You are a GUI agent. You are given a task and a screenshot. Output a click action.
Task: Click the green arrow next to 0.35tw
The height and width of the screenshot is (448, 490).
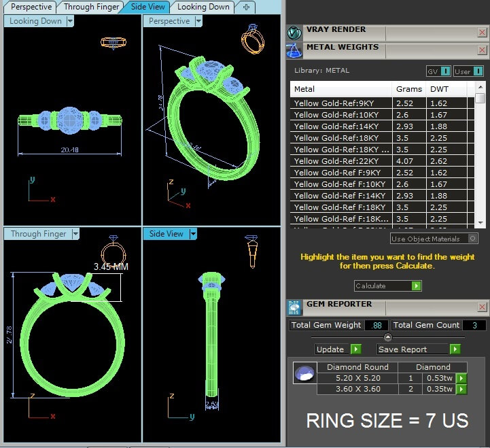tap(461, 390)
